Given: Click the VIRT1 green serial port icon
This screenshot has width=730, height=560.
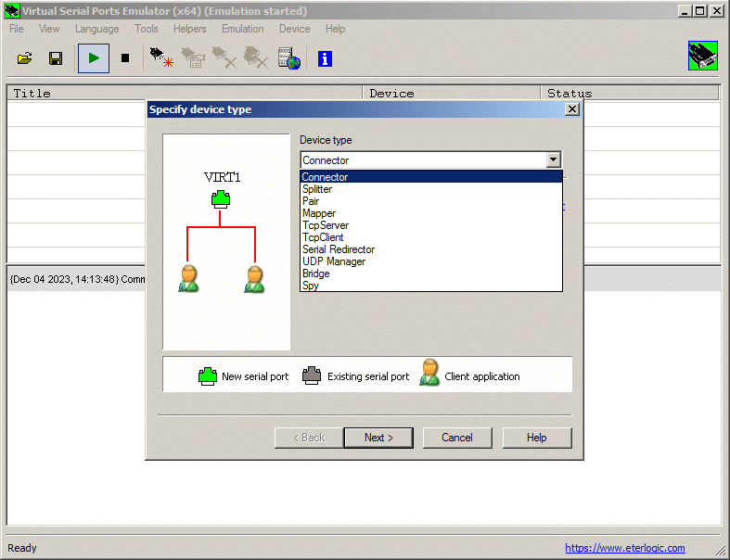Looking at the screenshot, I should (x=220, y=197).
